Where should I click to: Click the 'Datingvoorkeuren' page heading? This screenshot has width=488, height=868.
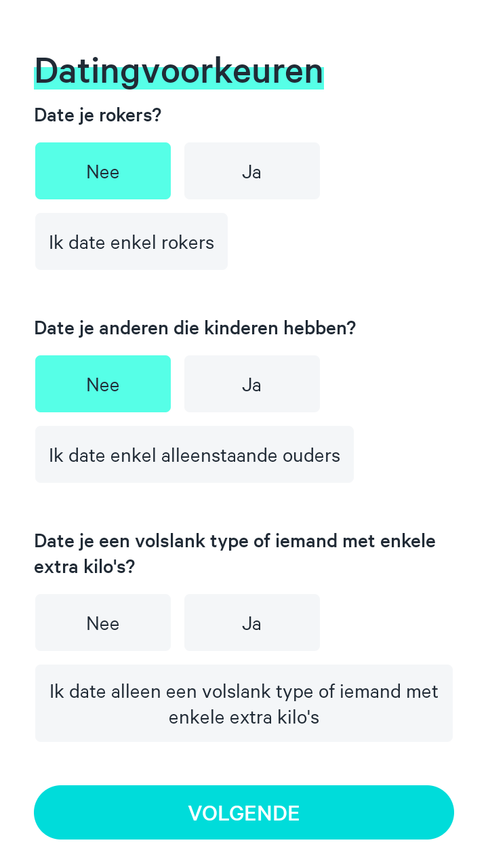pyautogui.click(x=179, y=71)
